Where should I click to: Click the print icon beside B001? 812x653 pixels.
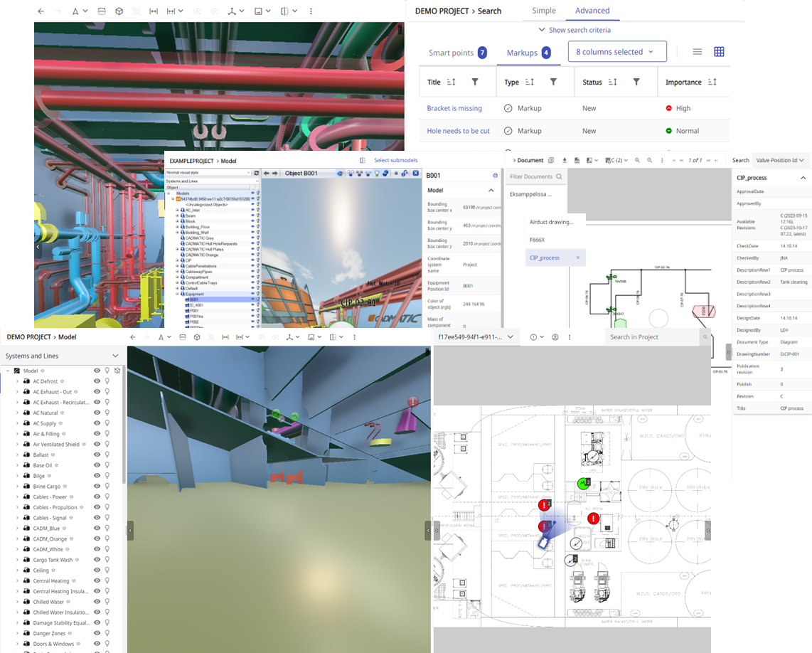[x=495, y=175]
